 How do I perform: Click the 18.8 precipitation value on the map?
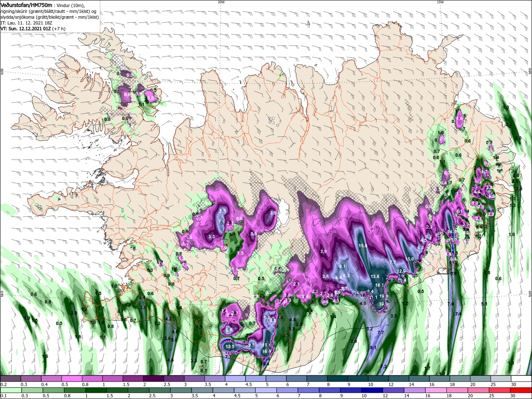tap(362, 246)
